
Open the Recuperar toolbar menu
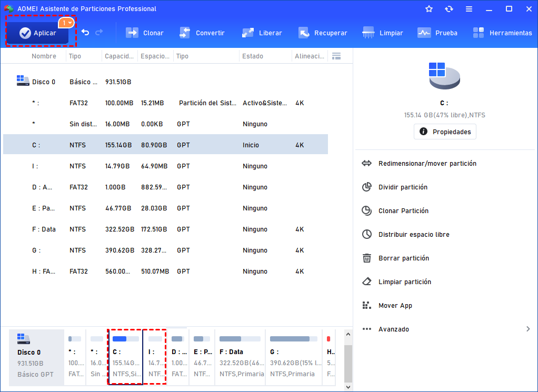(x=323, y=33)
